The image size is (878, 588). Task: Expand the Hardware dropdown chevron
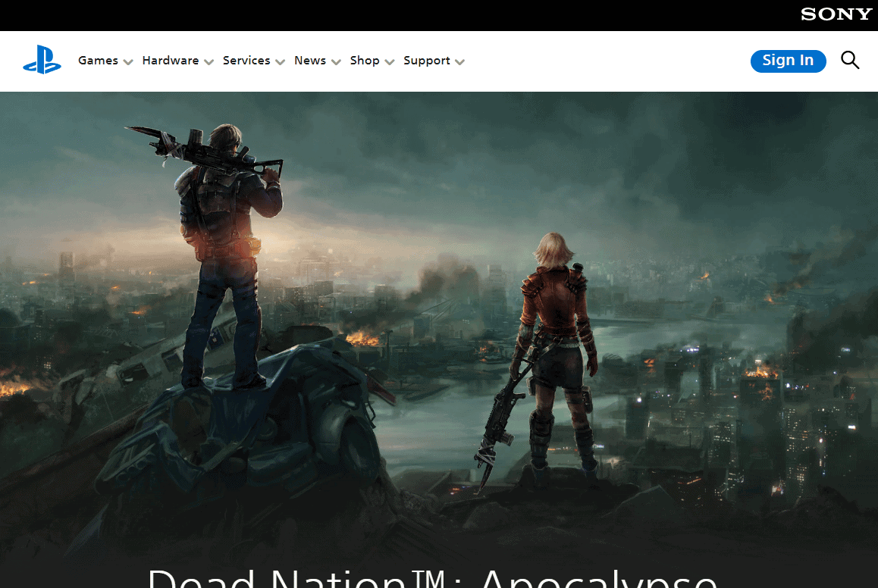click(209, 62)
